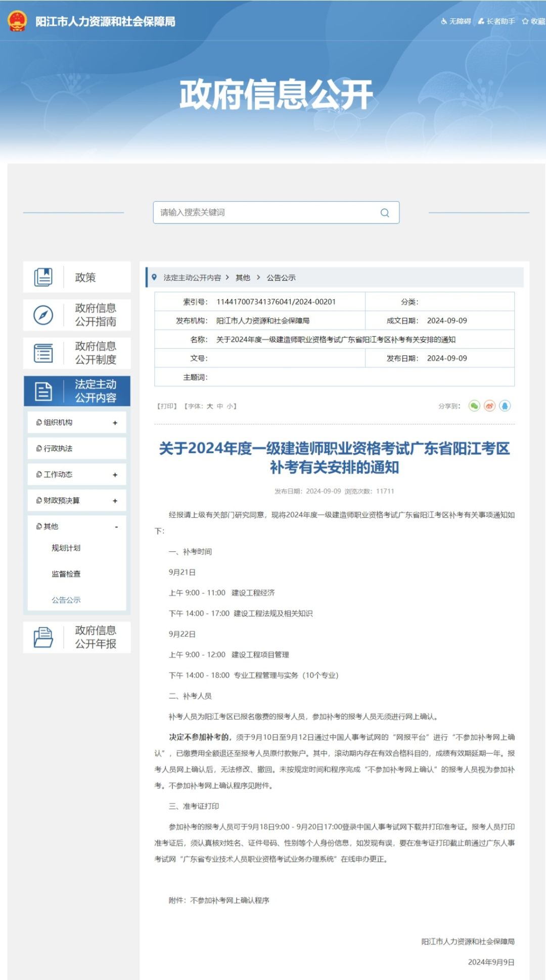546x980 pixels.
Task: Set font size to large (大)
Action: click(210, 406)
